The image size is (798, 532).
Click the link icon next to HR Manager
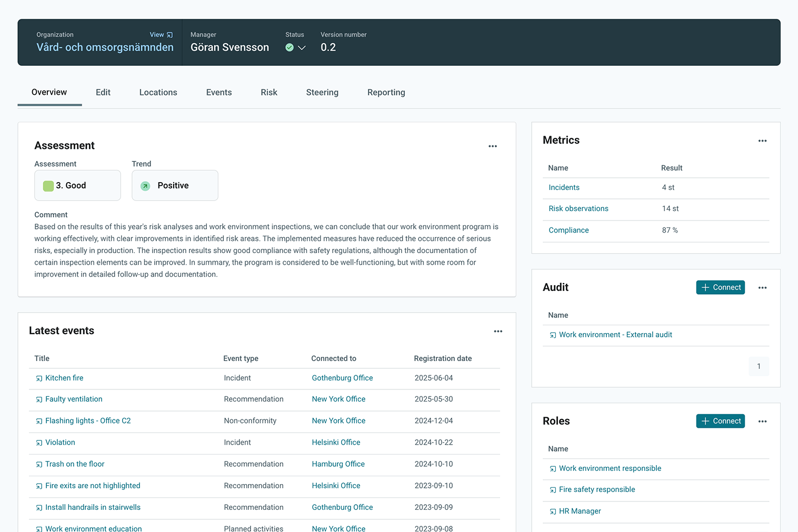[553, 511]
